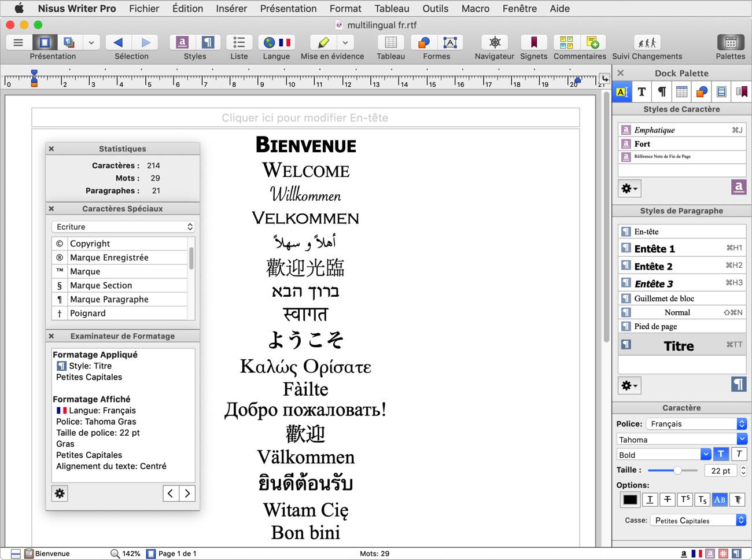Toggle the italic T style button
Screen dimensions: 752x560
tap(739, 454)
